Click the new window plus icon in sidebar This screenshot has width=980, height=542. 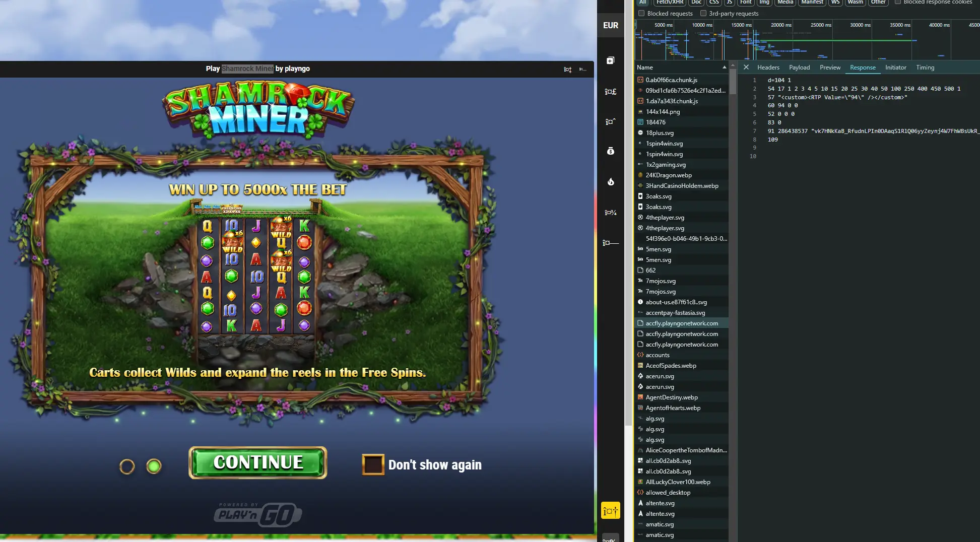point(610,61)
